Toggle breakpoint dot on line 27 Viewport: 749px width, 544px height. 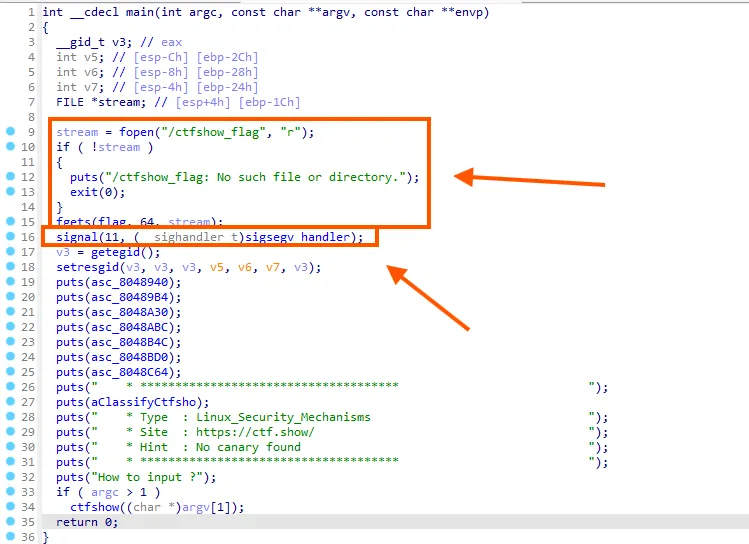pyautogui.click(x=11, y=401)
